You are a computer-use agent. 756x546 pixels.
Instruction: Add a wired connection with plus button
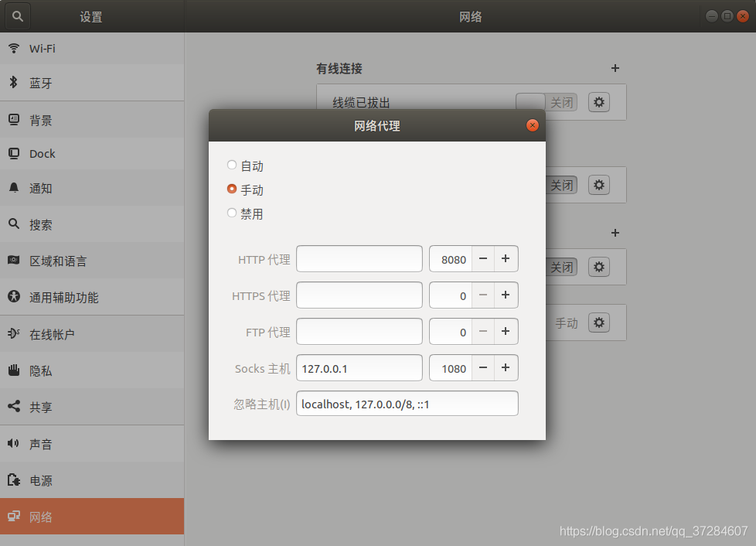point(615,68)
